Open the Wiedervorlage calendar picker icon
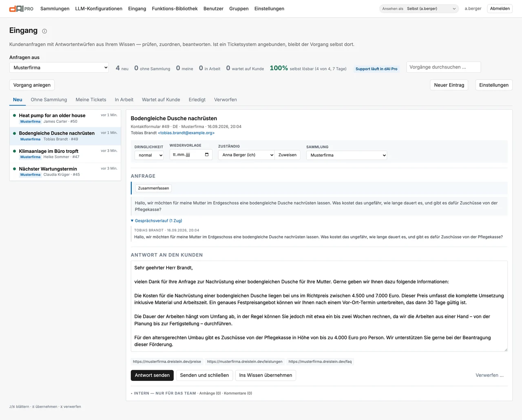The width and height of the screenshot is (522, 420). tap(207, 155)
